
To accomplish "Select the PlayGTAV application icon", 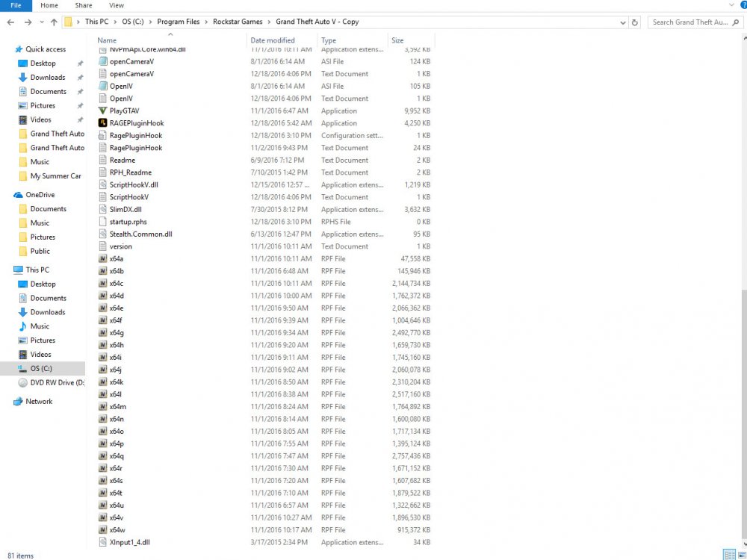I will coord(102,111).
